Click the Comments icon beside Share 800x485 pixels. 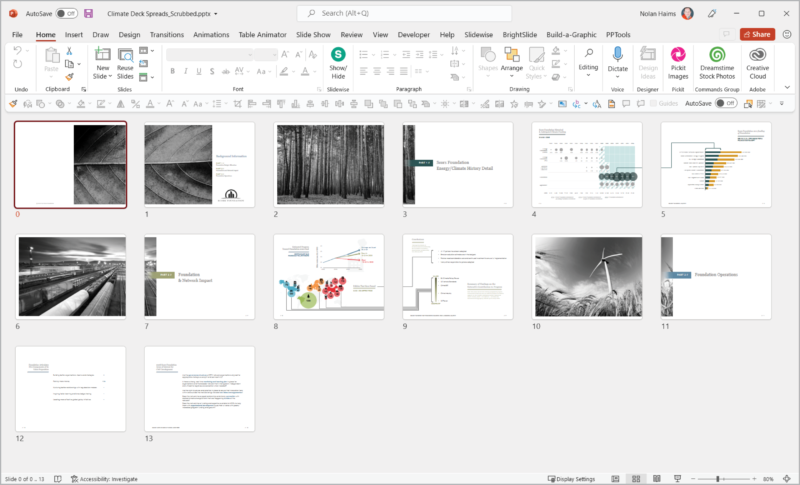(726, 34)
